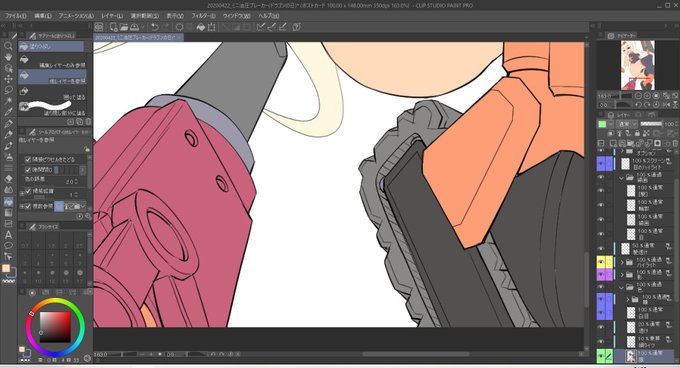680x368 pixels.
Task: Open the layer blend mode dropdown 通常
Action: 628,124
